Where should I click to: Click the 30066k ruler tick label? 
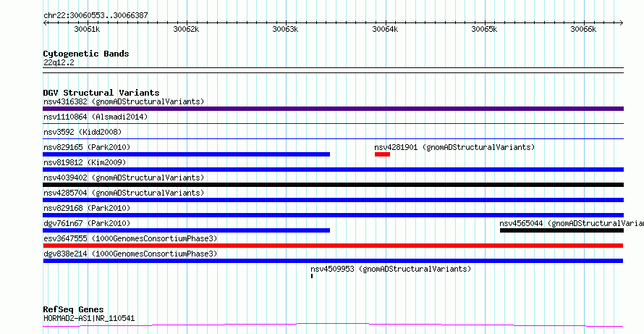click(x=584, y=30)
